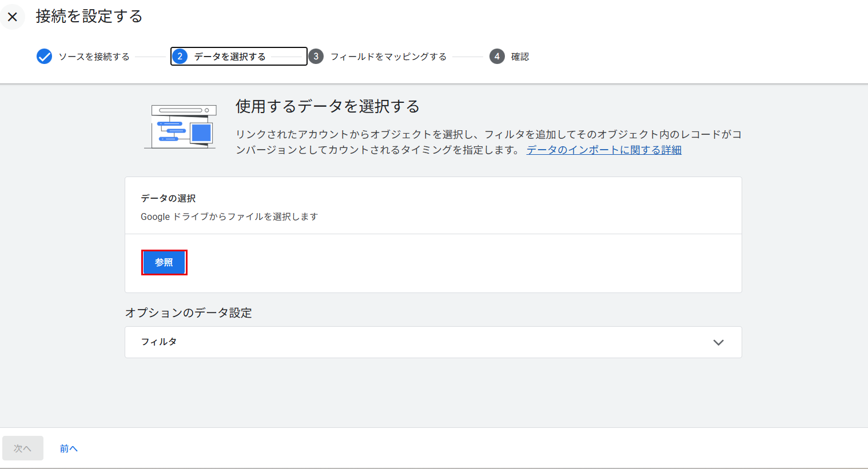Select step 2 データを選択する

[238, 57]
